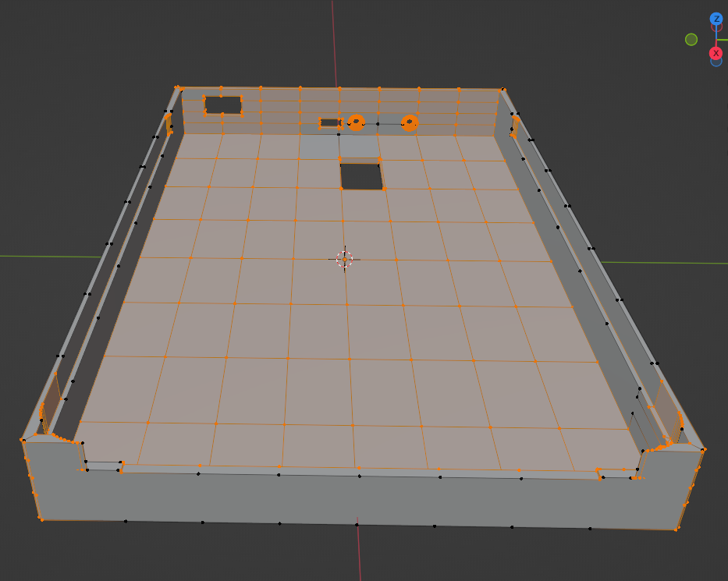Select the left circular hole on back wall

(x=357, y=122)
